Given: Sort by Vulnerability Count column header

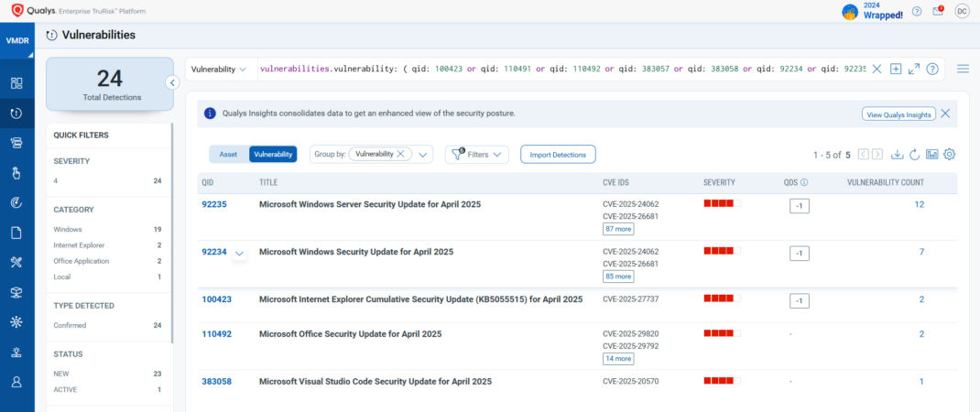Looking at the screenshot, I should point(885,182).
